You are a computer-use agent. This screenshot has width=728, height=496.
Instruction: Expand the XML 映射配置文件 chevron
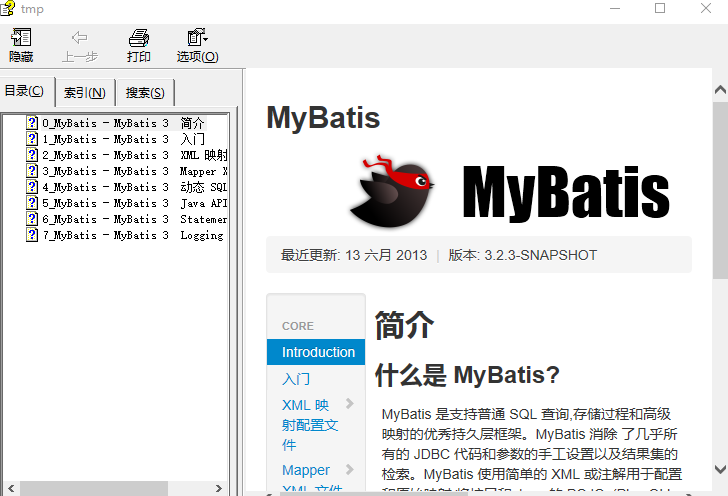point(350,404)
